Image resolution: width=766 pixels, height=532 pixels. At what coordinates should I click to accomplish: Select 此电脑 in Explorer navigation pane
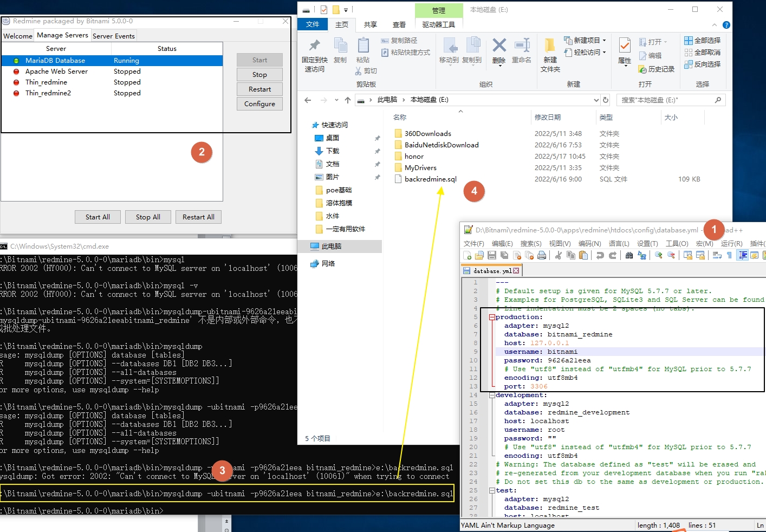(332, 246)
